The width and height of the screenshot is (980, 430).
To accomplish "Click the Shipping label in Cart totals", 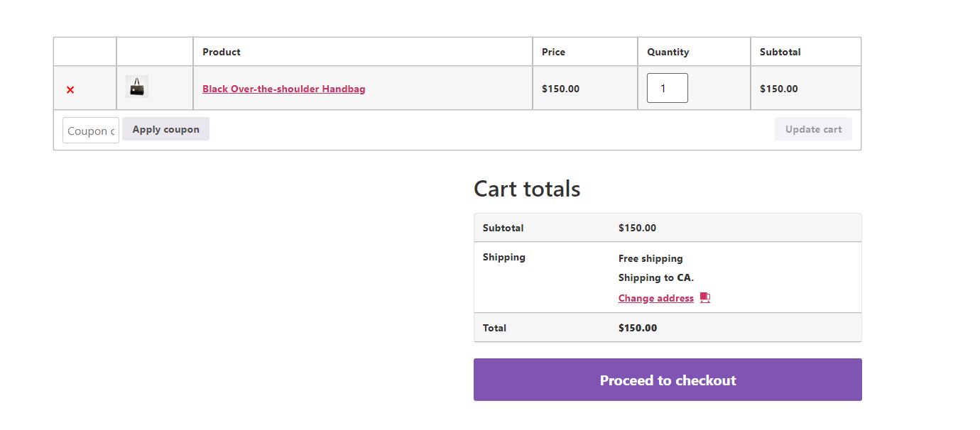I will point(503,257).
